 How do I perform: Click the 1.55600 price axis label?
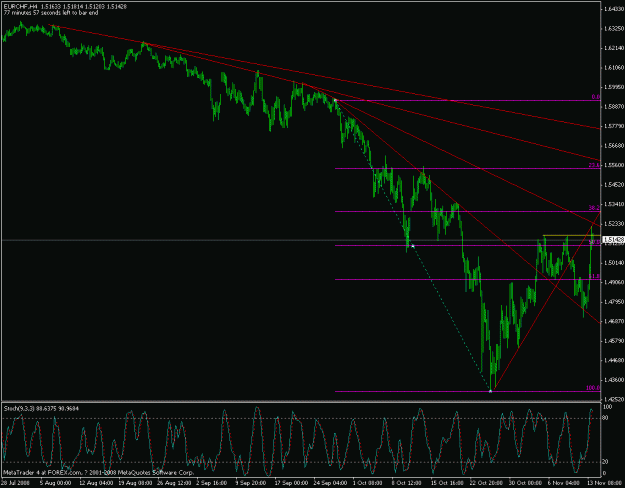click(x=614, y=165)
